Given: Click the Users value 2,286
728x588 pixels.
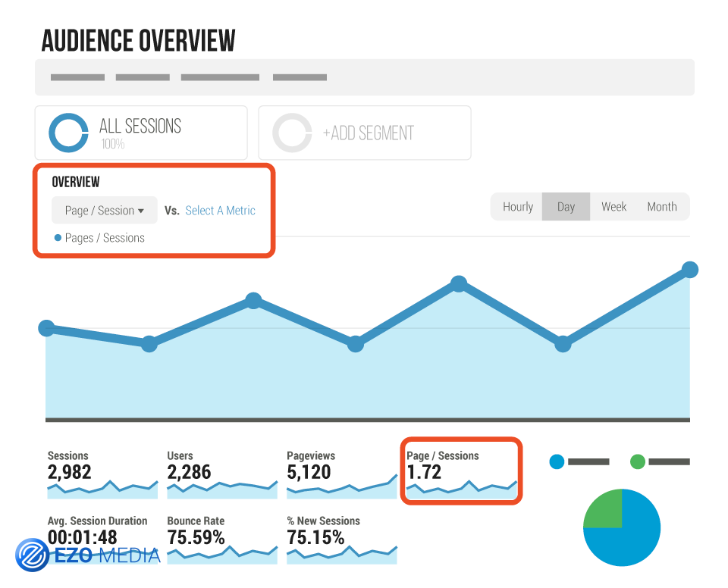Looking at the screenshot, I should coord(189,472).
